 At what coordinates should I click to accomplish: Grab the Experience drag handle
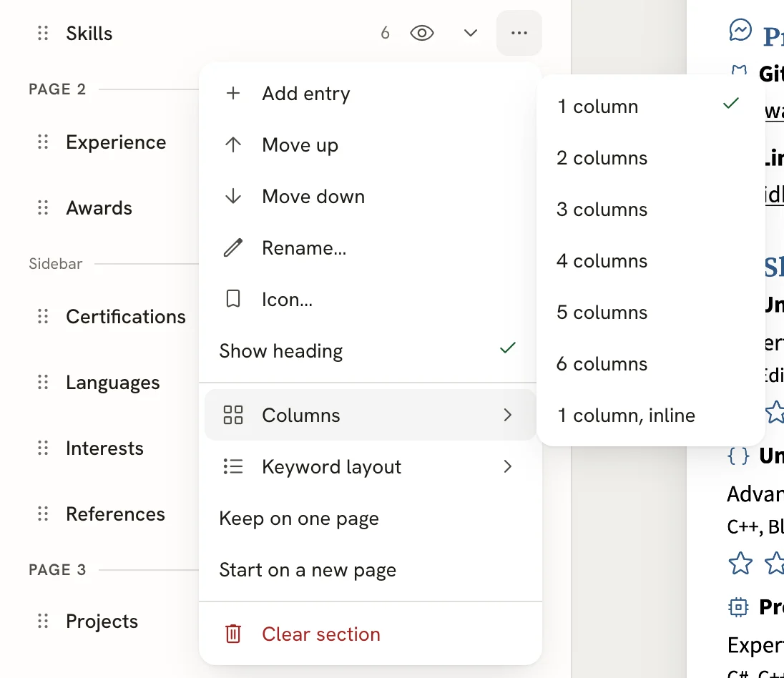[43, 142]
